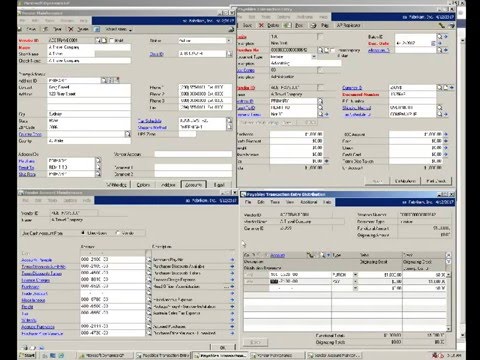This screenshot has width=480, height=360.
Task: Open Type dropdown on PURCH distribution row
Action: click(x=355, y=275)
